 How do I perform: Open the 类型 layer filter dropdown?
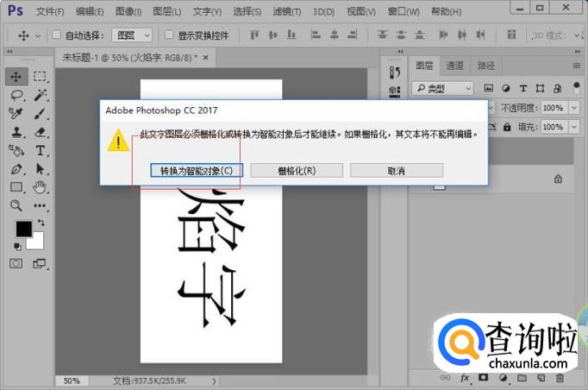point(443,88)
